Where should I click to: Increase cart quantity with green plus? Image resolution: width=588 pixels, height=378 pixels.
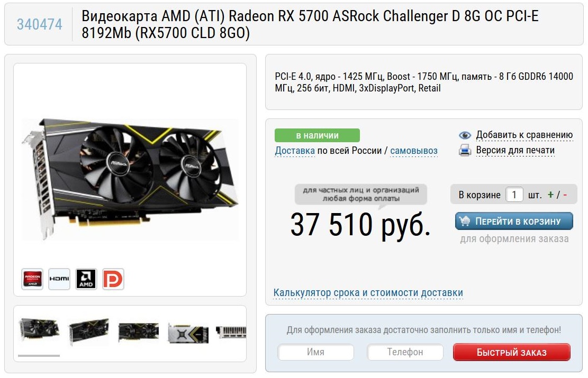550,195
